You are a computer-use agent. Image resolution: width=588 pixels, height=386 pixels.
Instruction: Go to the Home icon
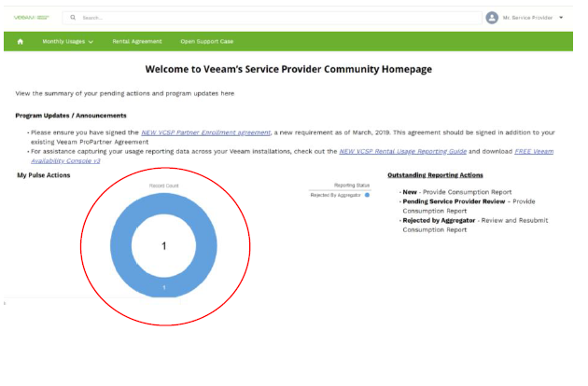coord(21,42)
